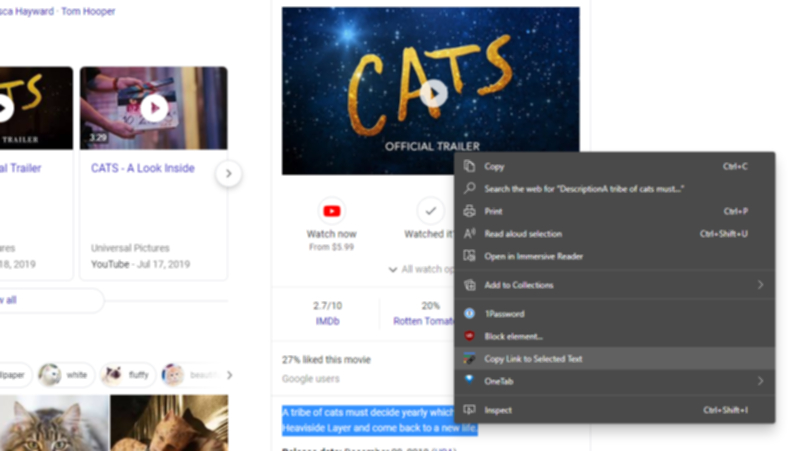Choose Copy from the context menu
Viewport: 800px width, 451px height.
[615, 166]
